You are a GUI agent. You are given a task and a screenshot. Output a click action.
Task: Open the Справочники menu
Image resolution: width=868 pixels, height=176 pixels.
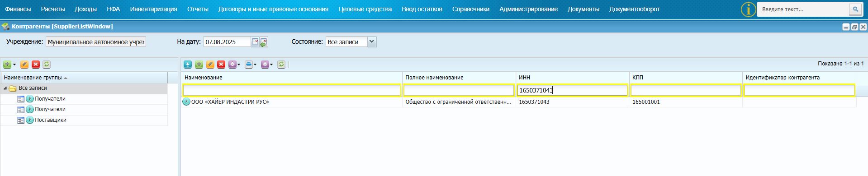[x=470, y=9]
